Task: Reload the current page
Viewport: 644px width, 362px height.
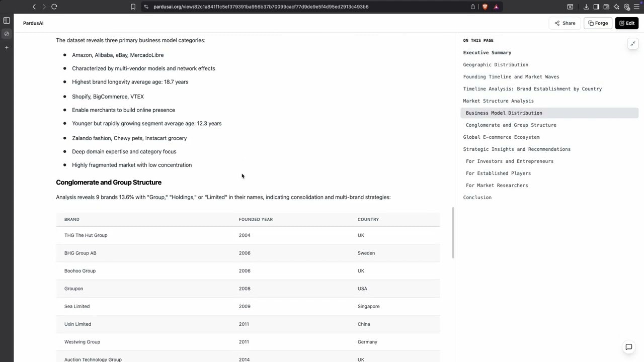Action: click(x=54, y=7)
